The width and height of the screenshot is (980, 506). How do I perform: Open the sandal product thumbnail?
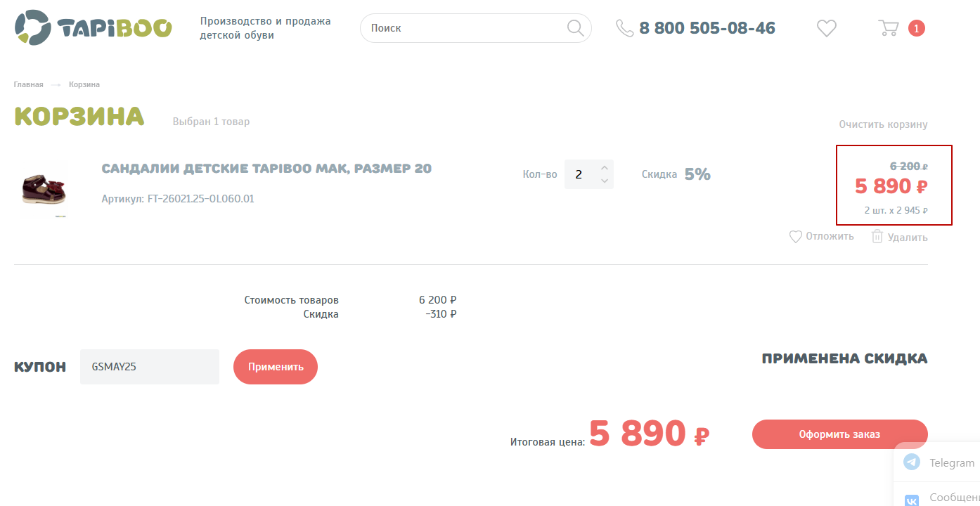[x=42, y=190]
